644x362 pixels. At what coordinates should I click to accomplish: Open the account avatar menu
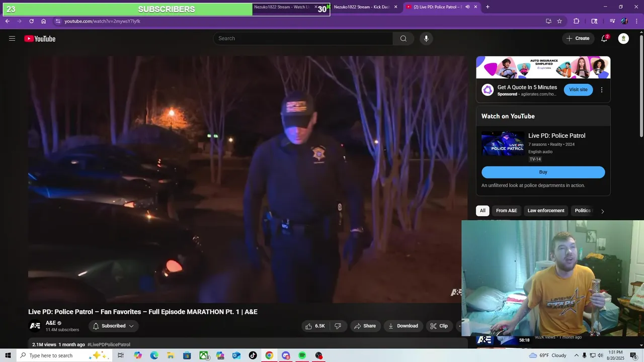[623, 39]
